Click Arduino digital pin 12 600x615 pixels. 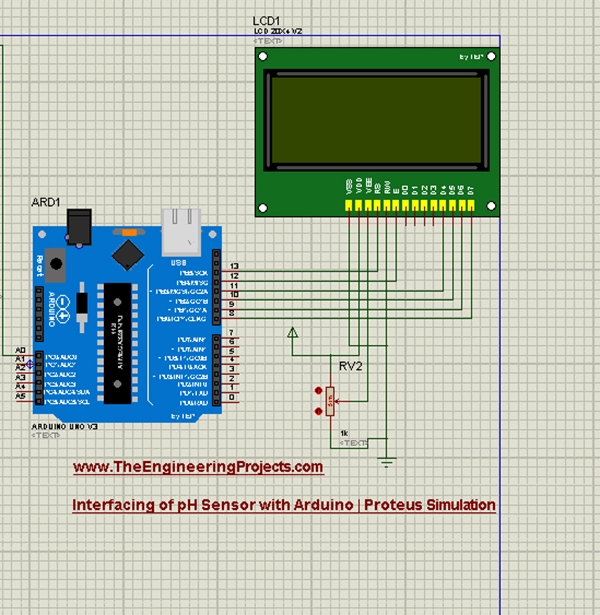pyautogui.click(x=234, y=276)
